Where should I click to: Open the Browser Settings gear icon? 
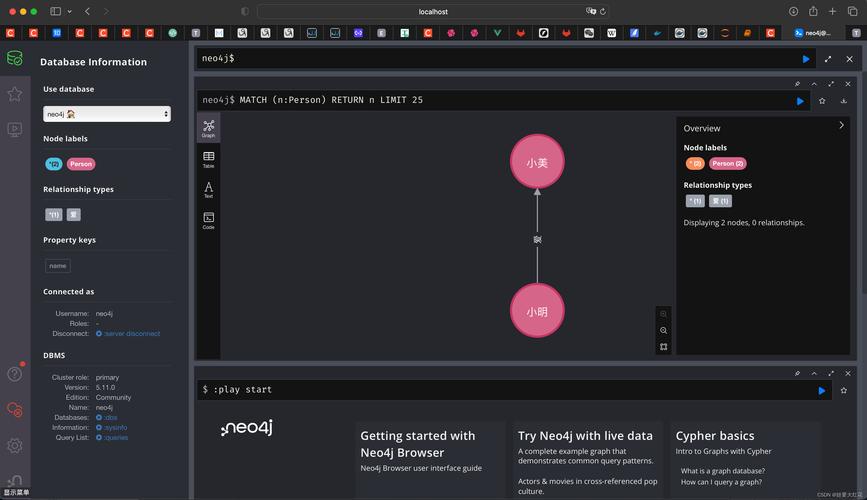(15, 445)
